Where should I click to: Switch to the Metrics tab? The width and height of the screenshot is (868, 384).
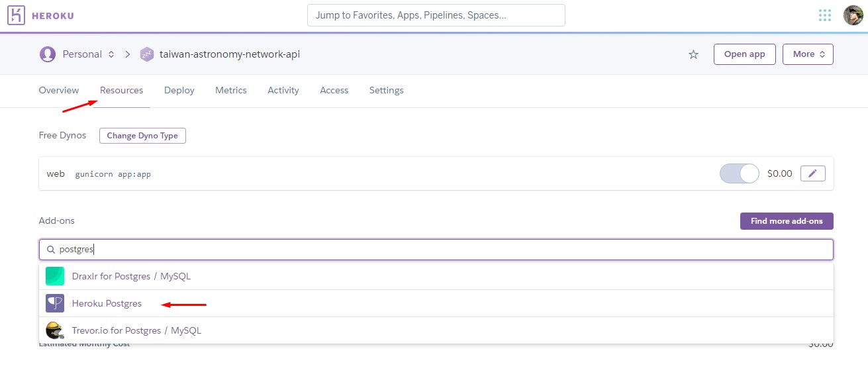pyautogui.click(x=231, y=90)
